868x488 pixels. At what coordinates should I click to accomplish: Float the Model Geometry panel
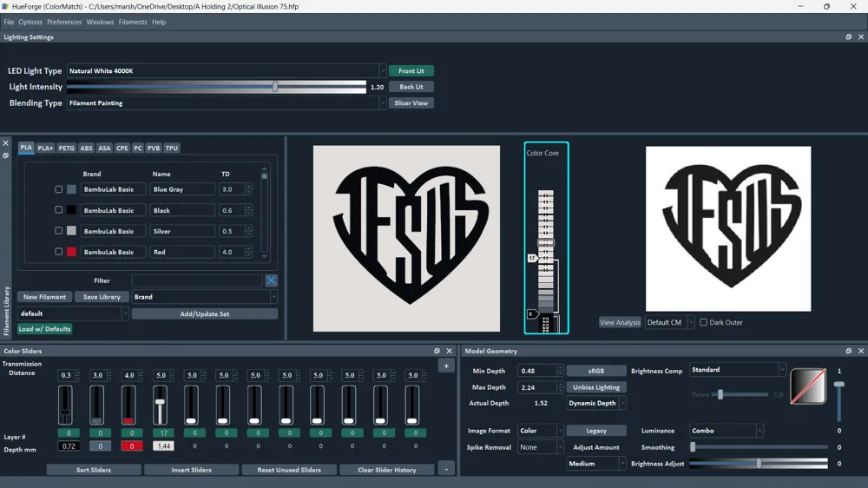849,351
